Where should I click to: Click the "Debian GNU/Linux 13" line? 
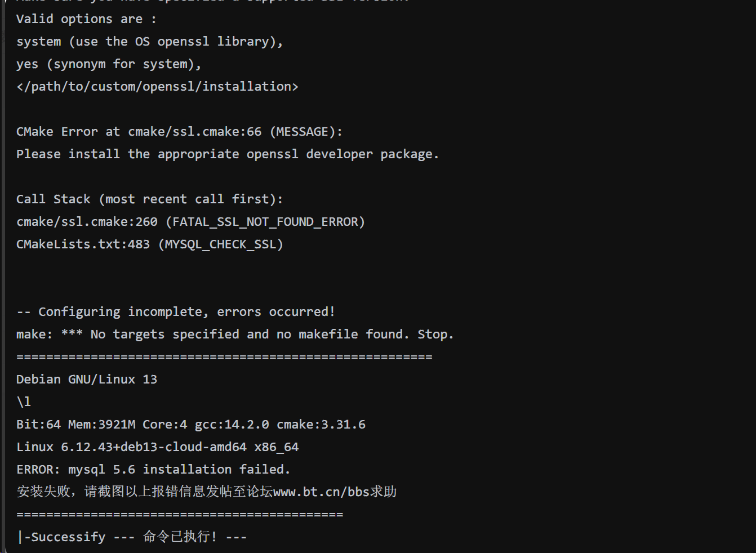coord(87,380)
